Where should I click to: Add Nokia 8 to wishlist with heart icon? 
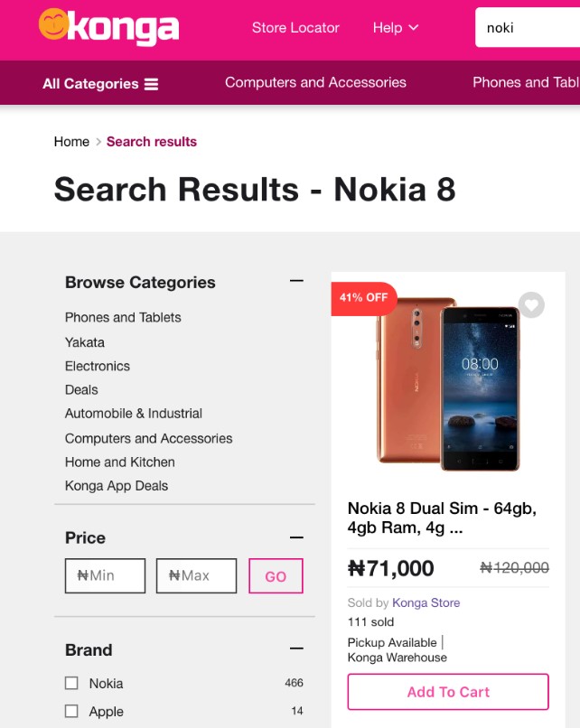(531, 306)
